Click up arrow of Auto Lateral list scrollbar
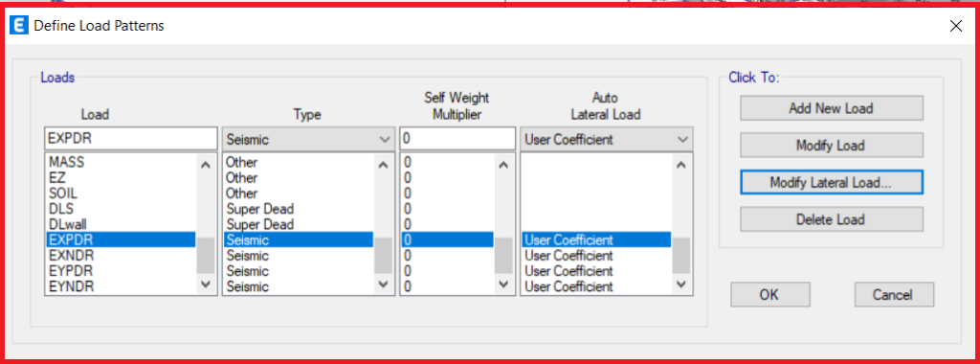Image resolution: width=980 pixels, height=364 pixels. [x=681, y=165]
